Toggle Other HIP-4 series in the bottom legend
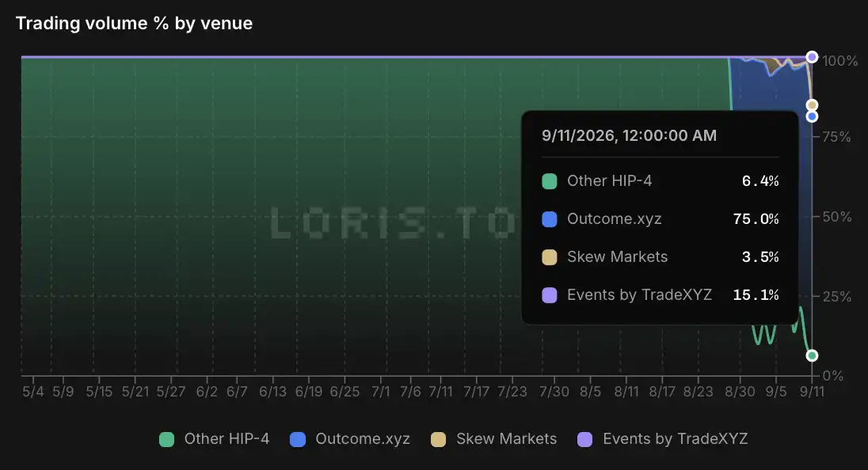868x470 pixels. [215, 439]
